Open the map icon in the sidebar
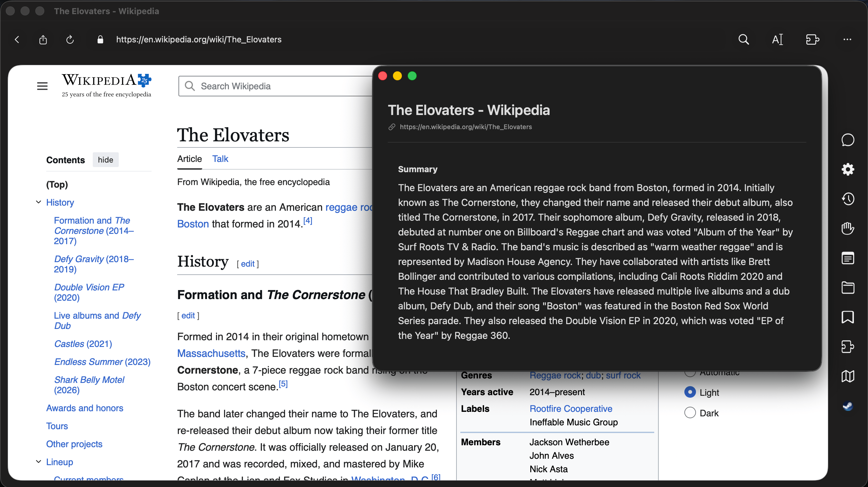This screenshot has width=868, height=487. [848, 376]
